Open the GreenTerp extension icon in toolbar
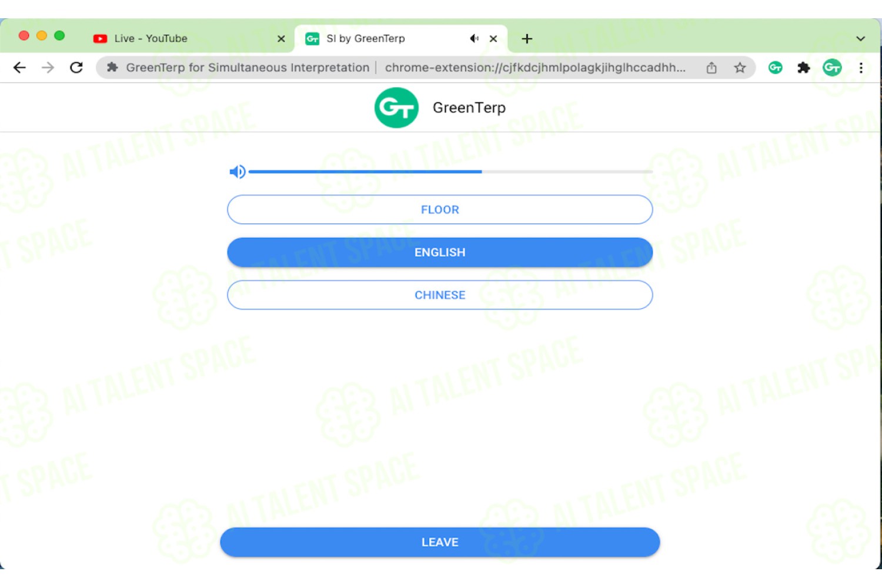The width and height of the screenshot is (882, 588). pyautogui.click(x=775, y=68)
